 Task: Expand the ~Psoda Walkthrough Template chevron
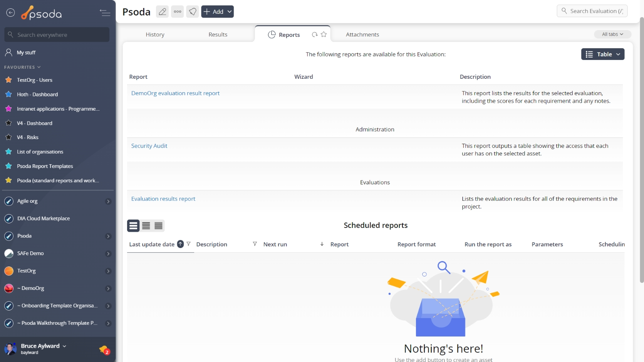tap(108, 323)
